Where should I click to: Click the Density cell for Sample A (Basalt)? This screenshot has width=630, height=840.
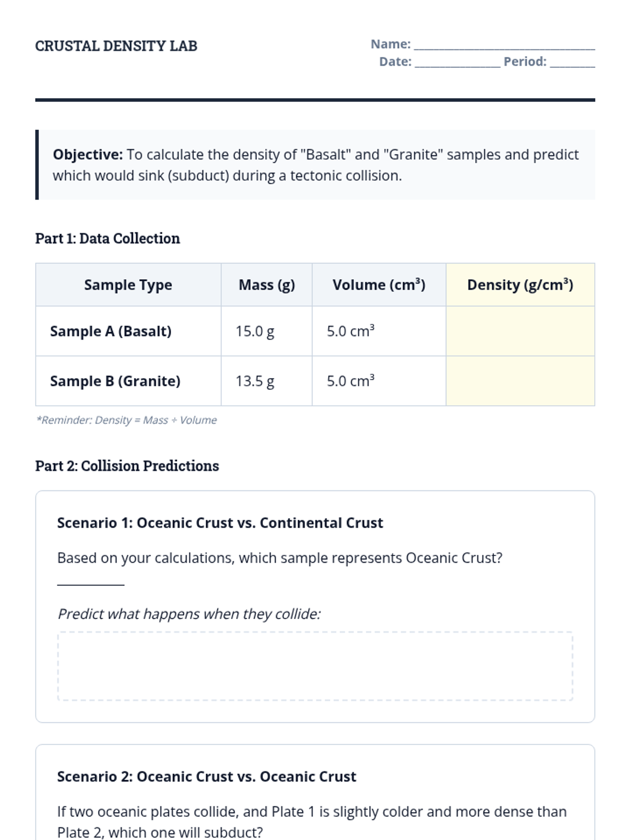point(520,331)
